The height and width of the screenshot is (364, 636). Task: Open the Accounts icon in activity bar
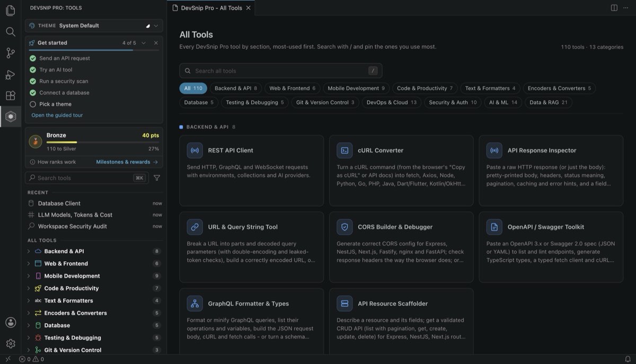point(11,322)
